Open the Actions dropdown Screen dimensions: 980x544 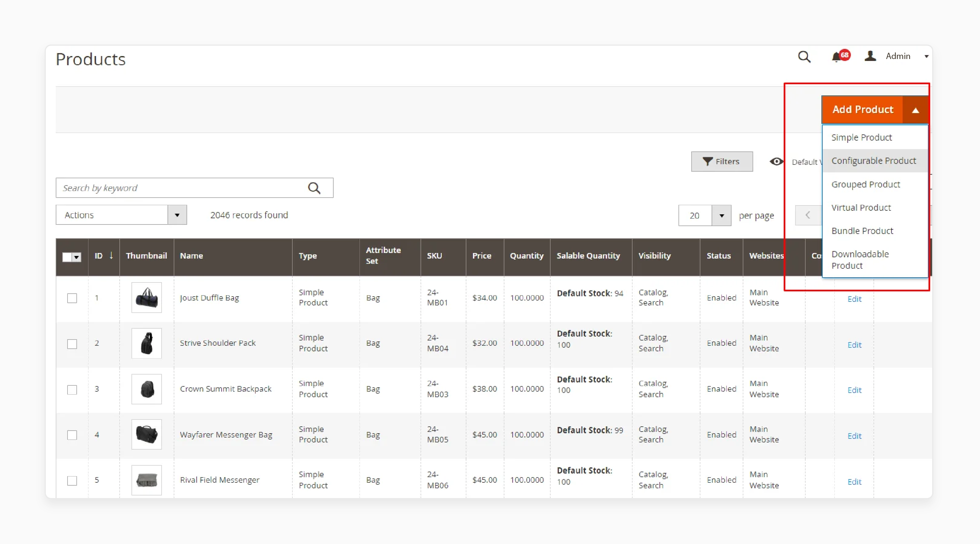(x=121, y=215)
